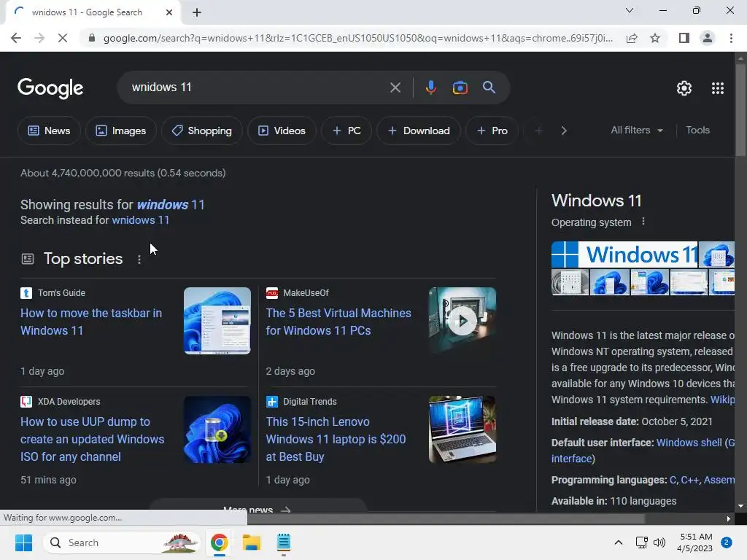The width and height of the screenshot is (747, 560).
Task: Open File Explorer from the taskbar
Action: [x=251, y=542]
